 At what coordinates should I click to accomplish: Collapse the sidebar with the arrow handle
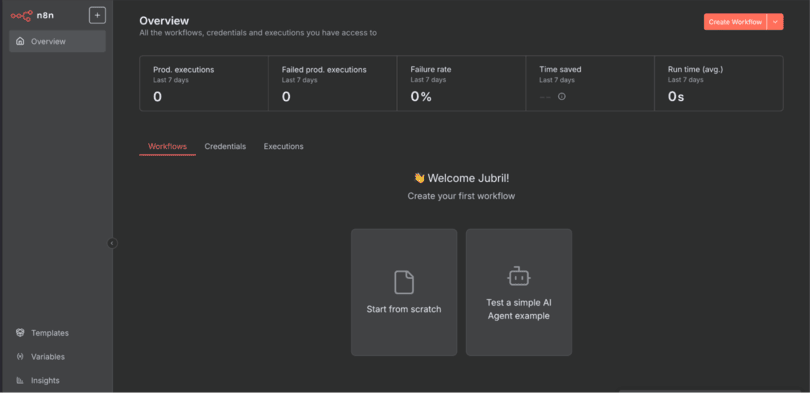coord(112,243)
